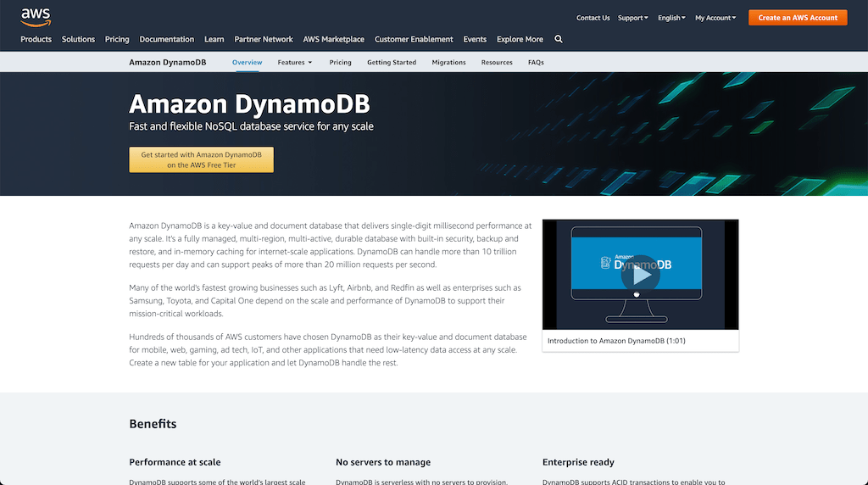This screenshot has width=868, height=485.
Task: Select the Overview tab
Action: [x=247, y=63]
